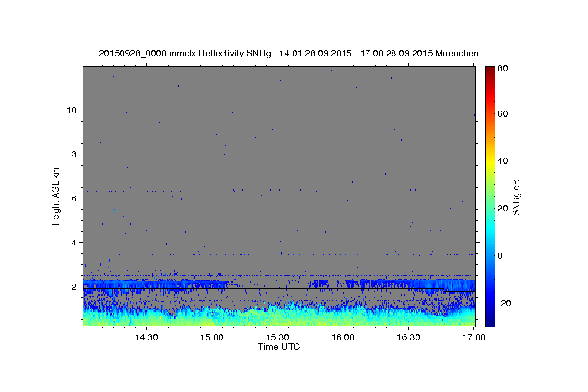Pick the dark blue bottom of the colorbar

[x=490, y=322]
